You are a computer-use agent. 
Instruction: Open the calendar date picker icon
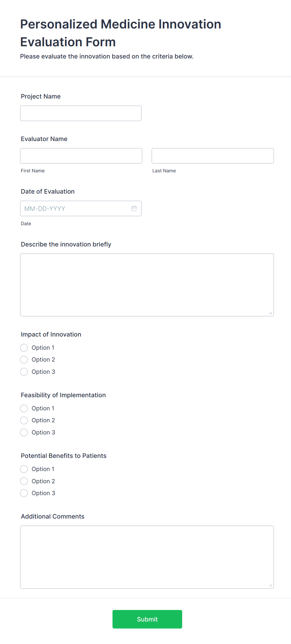click(x=134, y=209)
